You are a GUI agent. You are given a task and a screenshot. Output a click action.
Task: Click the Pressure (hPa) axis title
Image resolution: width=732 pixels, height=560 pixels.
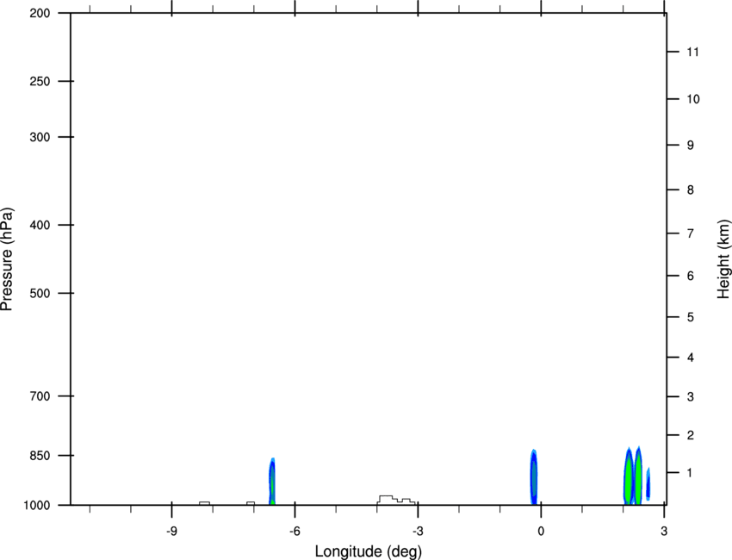tap(7, 258)
